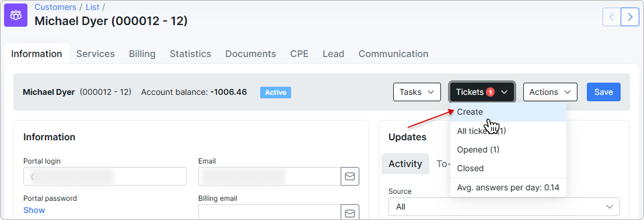Viewport: 644px width, 220px height.
Task: Open the Lead tab
Action: (x=333, y=54)
